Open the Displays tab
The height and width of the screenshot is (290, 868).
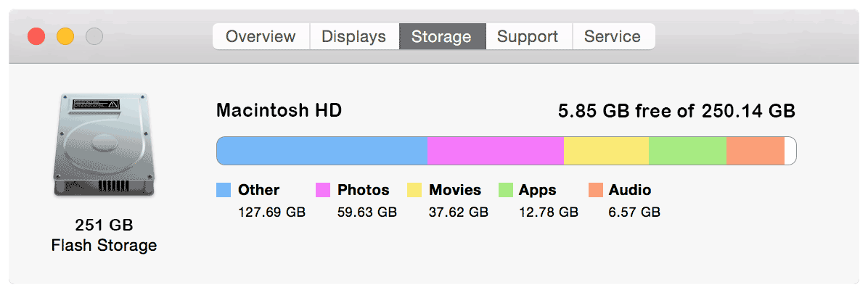[x=353, y=36]
